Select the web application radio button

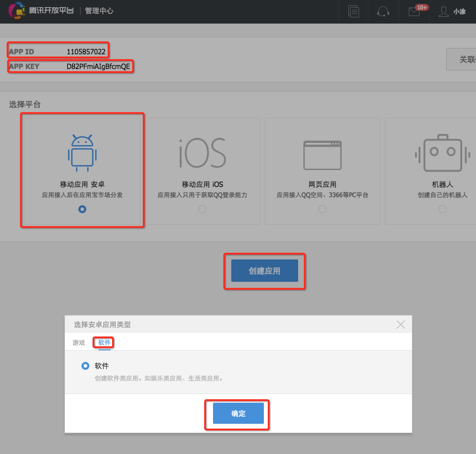[323, 209]
